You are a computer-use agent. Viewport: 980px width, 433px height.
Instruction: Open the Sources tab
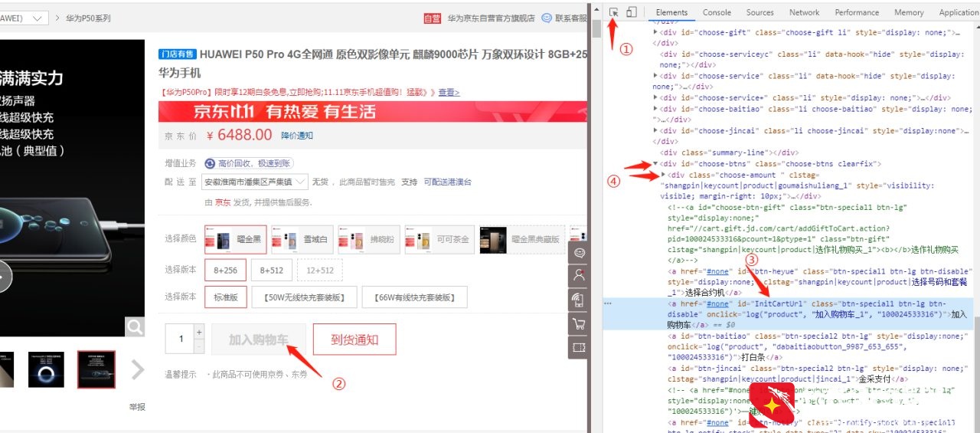point(759,12)
